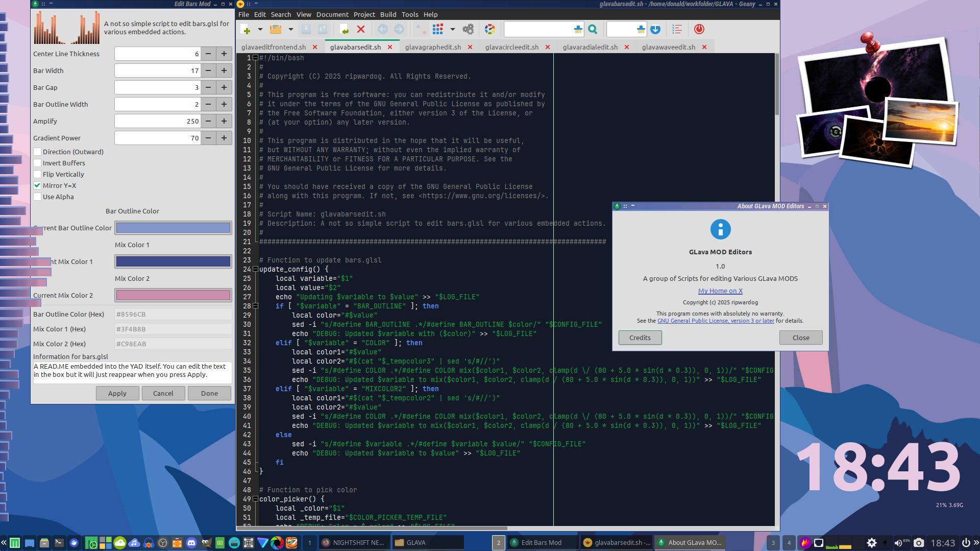Click the new file icon in Geany toolbar
The image size is (980, 551).
[x=246, y=30]
